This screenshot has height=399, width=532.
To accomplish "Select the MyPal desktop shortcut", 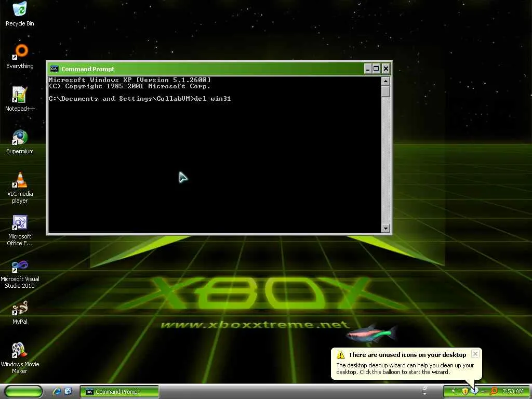I will click(x=20, y=312).
